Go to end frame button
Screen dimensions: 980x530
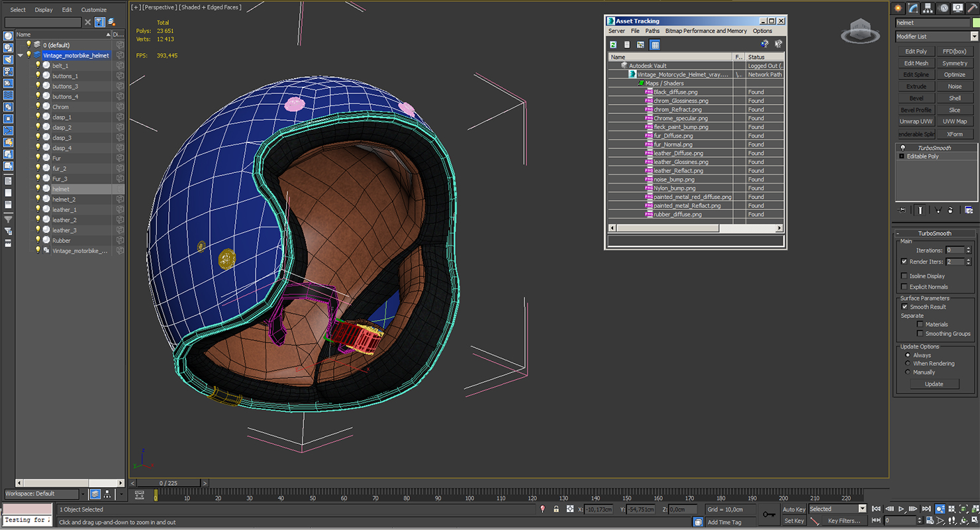tap(926, 509)
